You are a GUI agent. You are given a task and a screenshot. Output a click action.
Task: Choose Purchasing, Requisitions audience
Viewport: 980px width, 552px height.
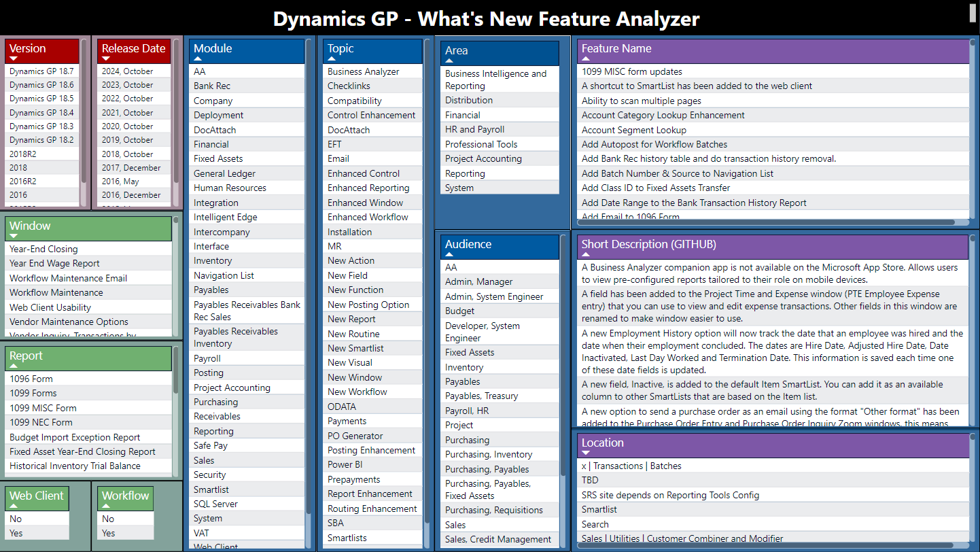(500, 510)
